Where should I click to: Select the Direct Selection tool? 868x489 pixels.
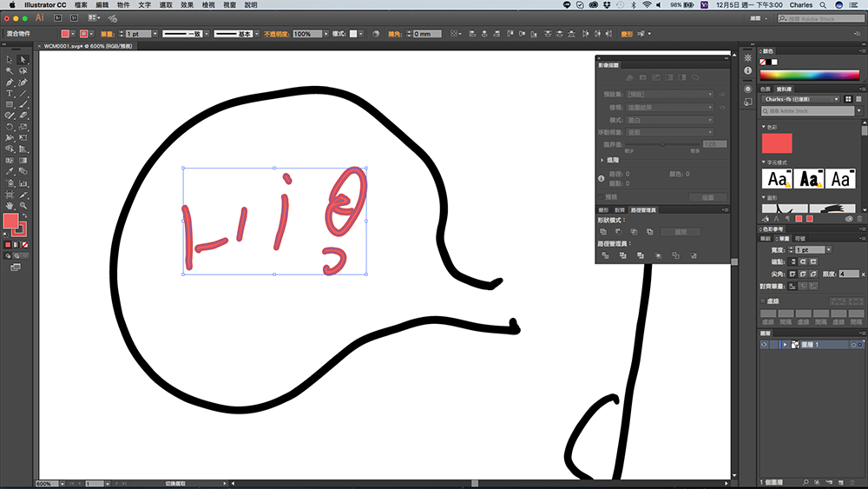click(x=23, y=60)
